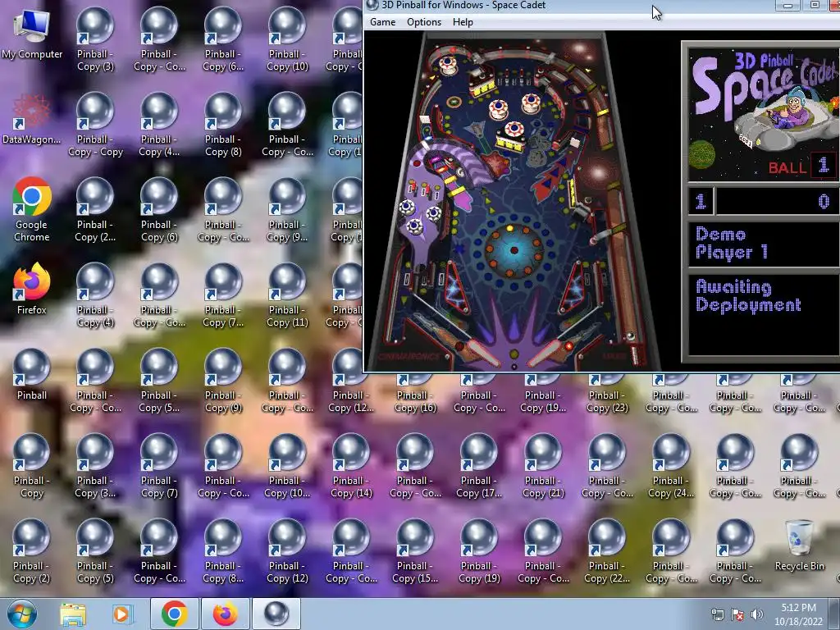Select Pinball - Copy (11) shortcut
The image size is (840, 630).
(287, 294)
